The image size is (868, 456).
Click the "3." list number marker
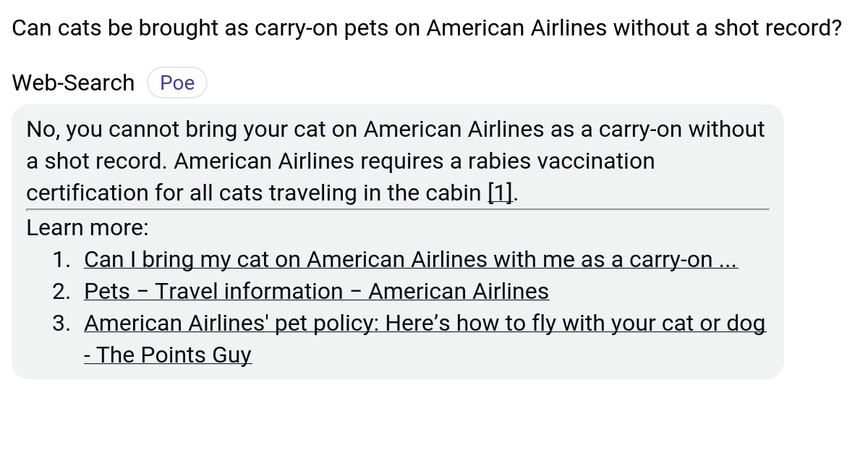[64, 323]
